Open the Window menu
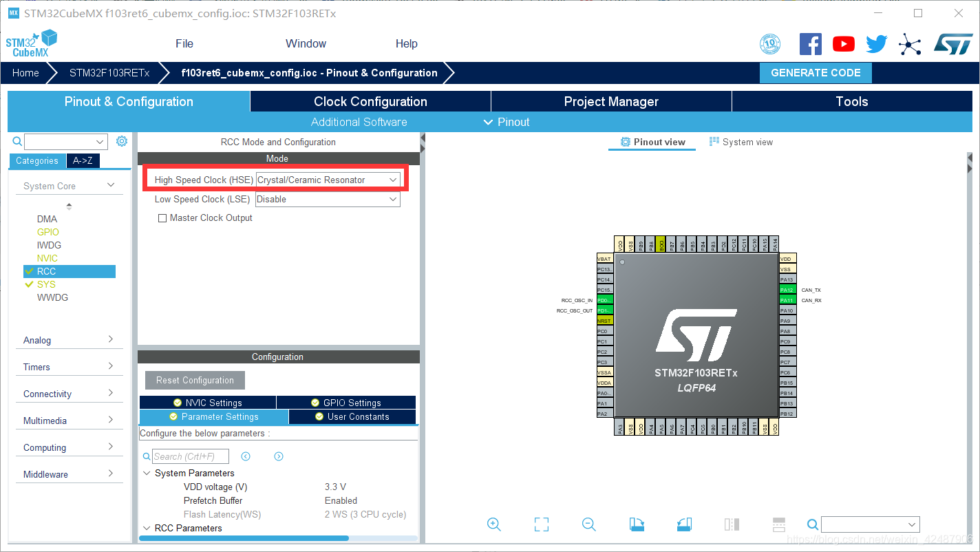 (306, 43)
